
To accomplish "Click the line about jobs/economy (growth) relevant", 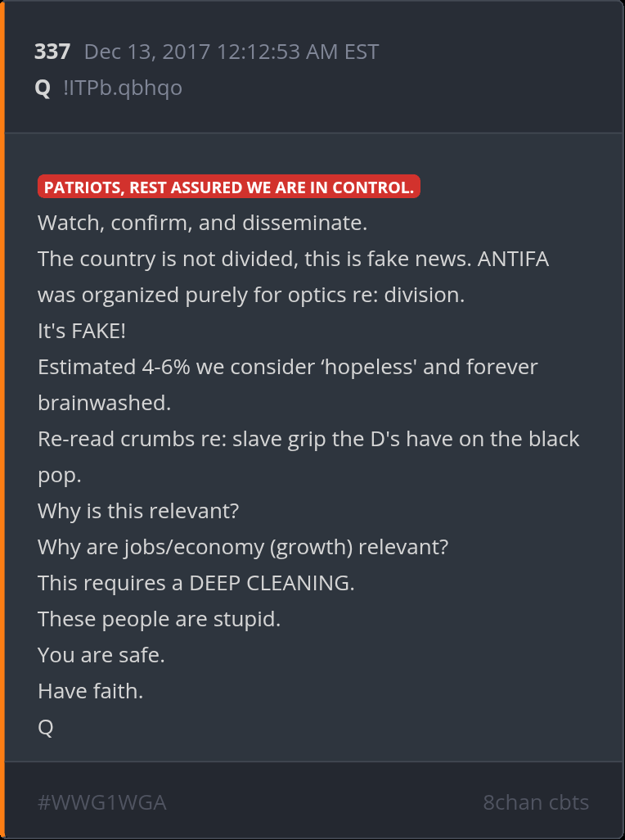I will coord(243,548).
